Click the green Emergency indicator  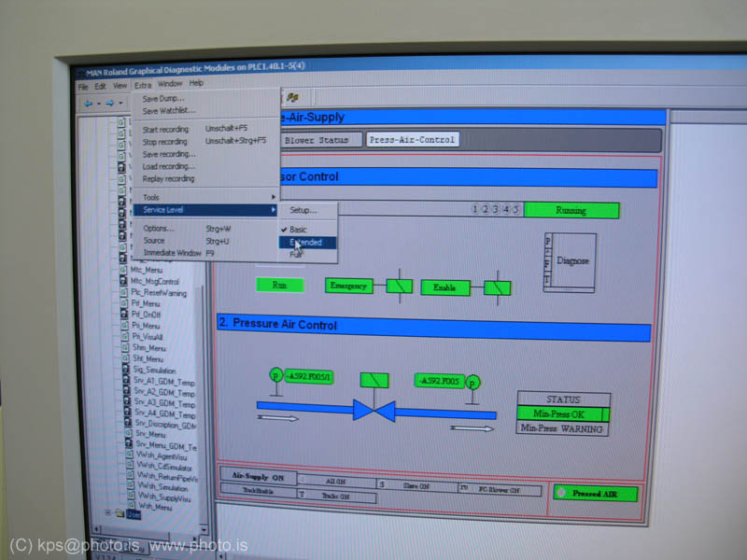(x=348, y=286)
